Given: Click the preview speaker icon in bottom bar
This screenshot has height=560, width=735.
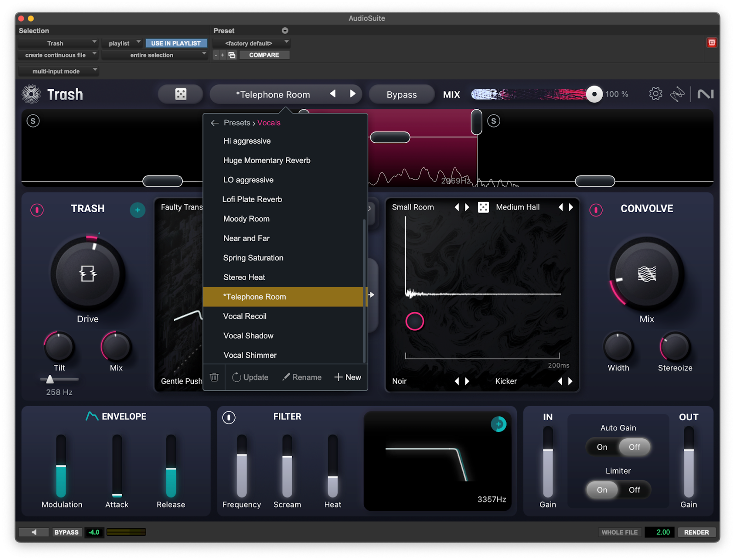Looking at the screenshot, I should click(x=34, y=532).
